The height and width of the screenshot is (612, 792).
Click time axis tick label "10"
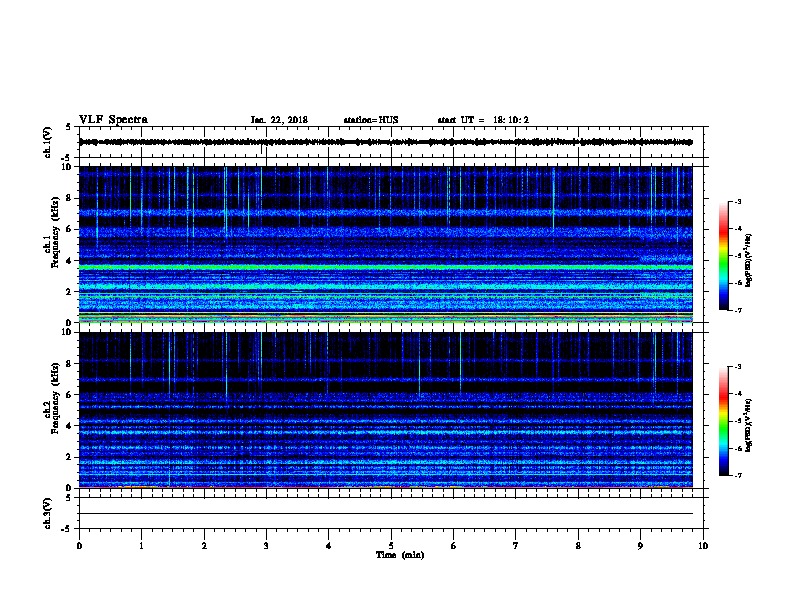point(703,546)
